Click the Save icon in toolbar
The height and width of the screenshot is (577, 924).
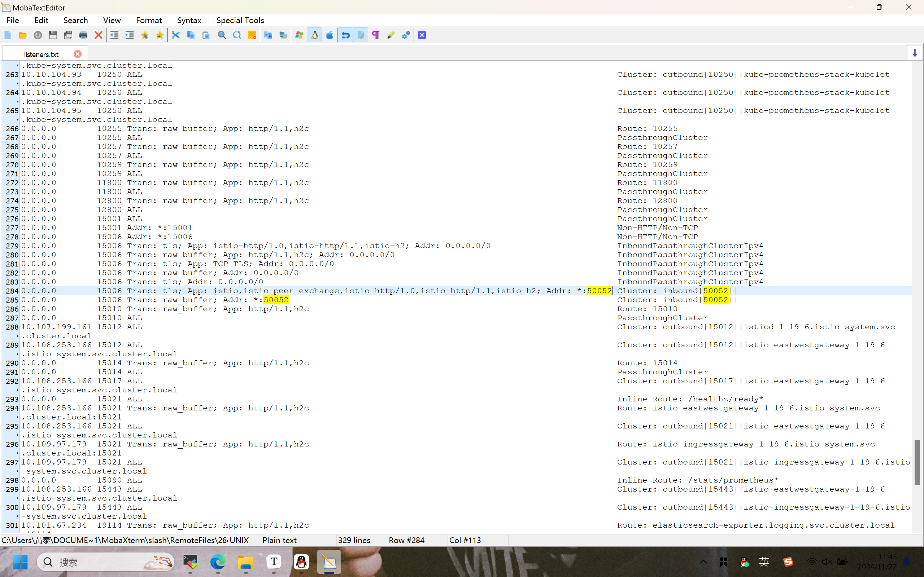(x=52, y=35)
